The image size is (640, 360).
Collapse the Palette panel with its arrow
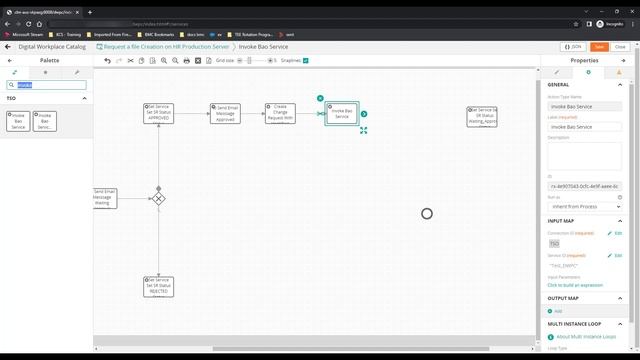10,60
